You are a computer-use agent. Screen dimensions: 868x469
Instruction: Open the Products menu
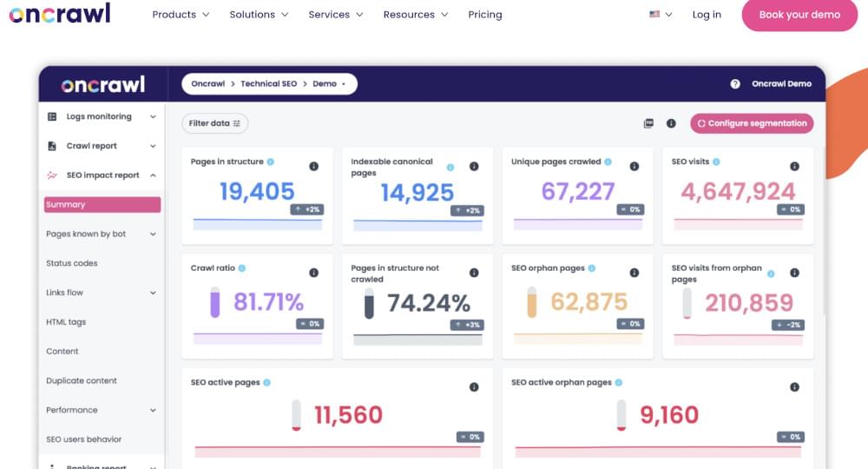tap(181, 15)
